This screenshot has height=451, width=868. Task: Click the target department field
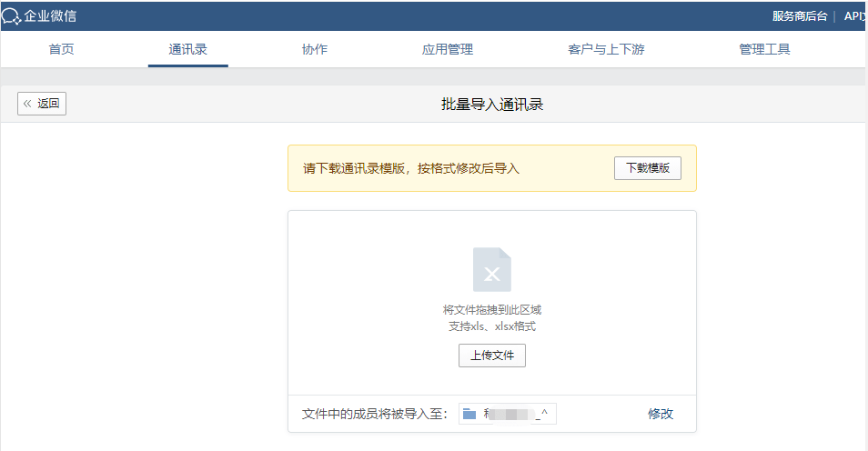507,414
